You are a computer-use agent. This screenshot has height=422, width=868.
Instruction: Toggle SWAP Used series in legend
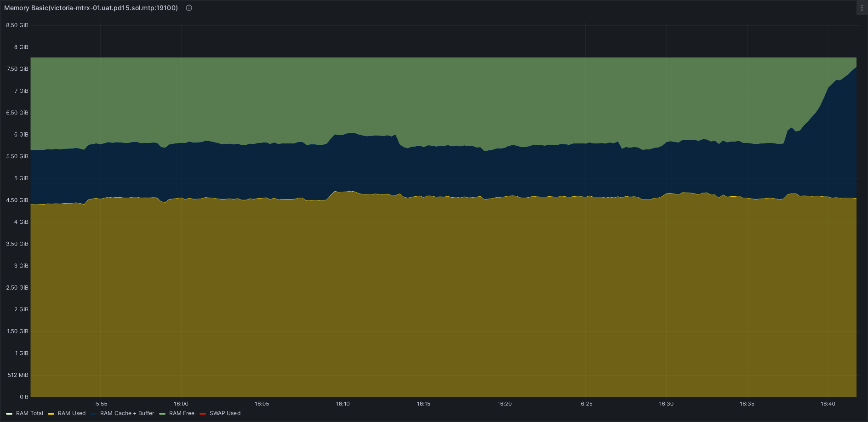pos(225,413)
